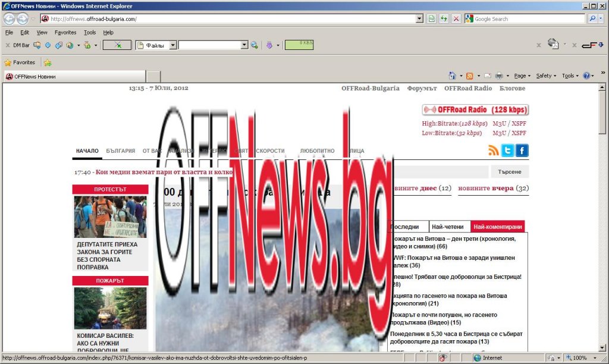Click the DM Bar drop-target crosshair box
609x364 pixels.
[x=117, y=45]
